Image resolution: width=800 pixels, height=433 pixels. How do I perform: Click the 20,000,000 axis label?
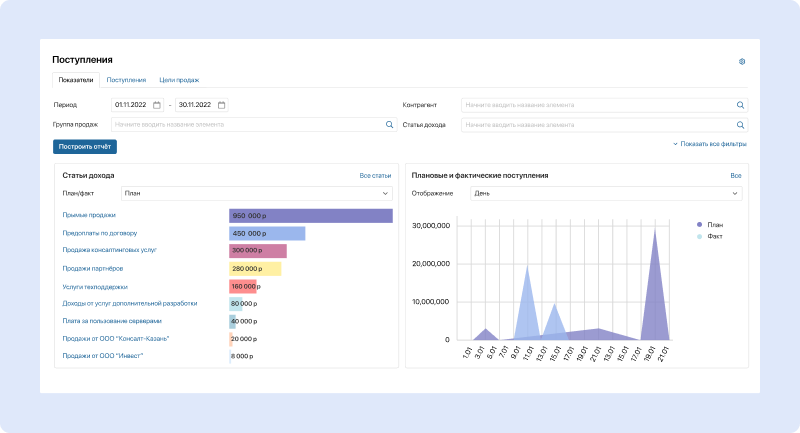pyautogui.click(x=431, y=264)
